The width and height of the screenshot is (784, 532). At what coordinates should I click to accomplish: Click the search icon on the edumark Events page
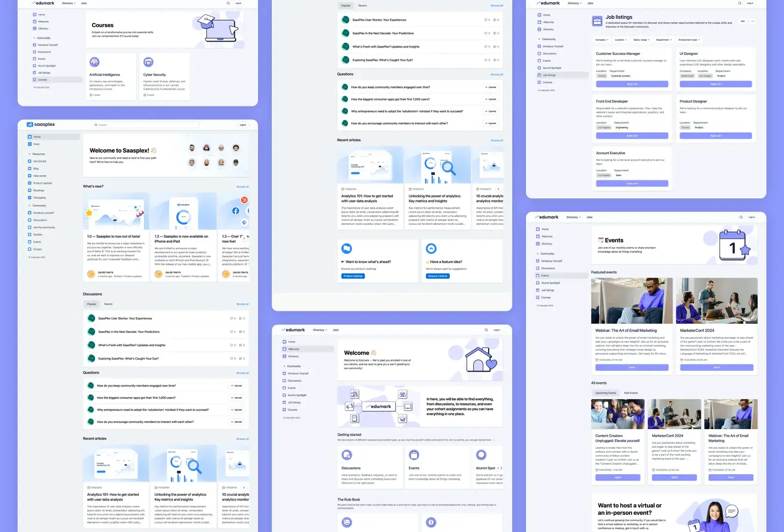(x=741, y=217)
